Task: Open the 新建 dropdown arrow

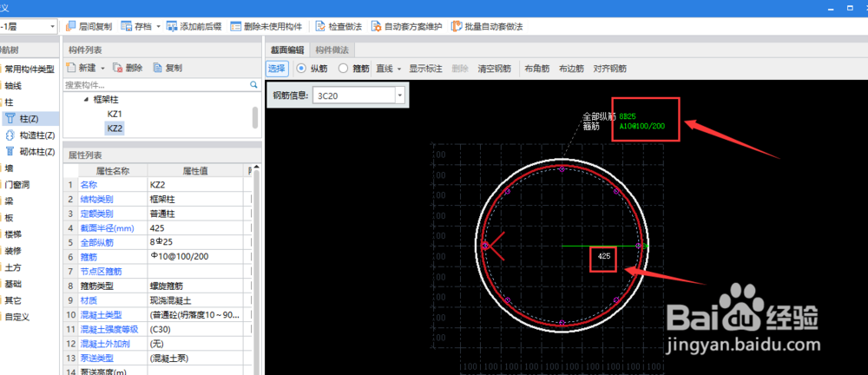Action: coord(103,69)
